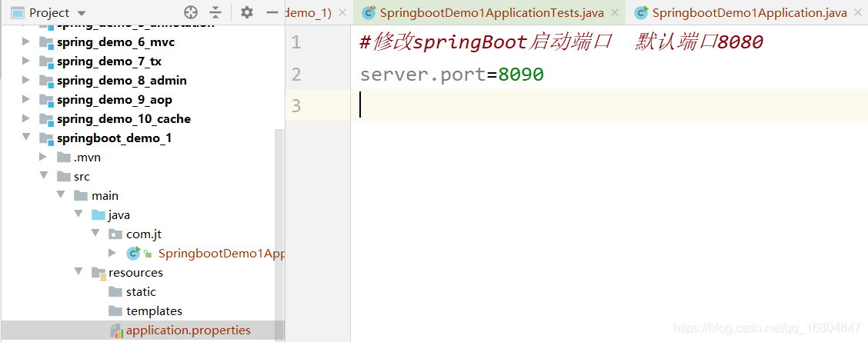This screenshot has height=342, width=868.
Task: Expand spring_demo_6_mvc module
Action: pyautogui.click(x=25, y=42)
